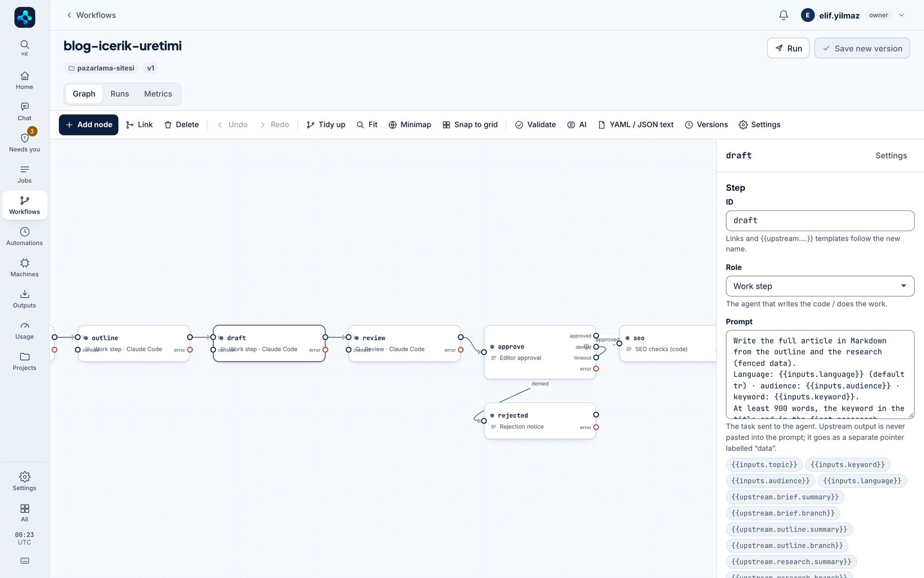924x578 pixels.
Task: Open the search icon in sidebar
Action: tap(24, 48)
